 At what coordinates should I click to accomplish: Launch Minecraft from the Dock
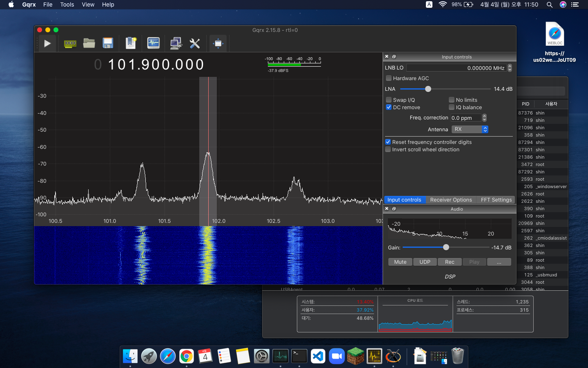pos(356,356)
